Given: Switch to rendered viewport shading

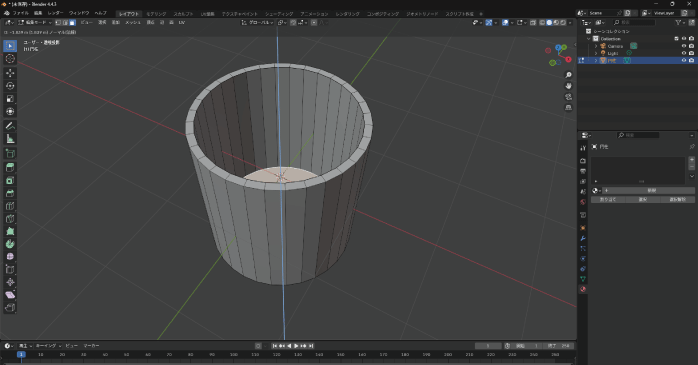Looking at the screenshot, I should pos(563,22).
